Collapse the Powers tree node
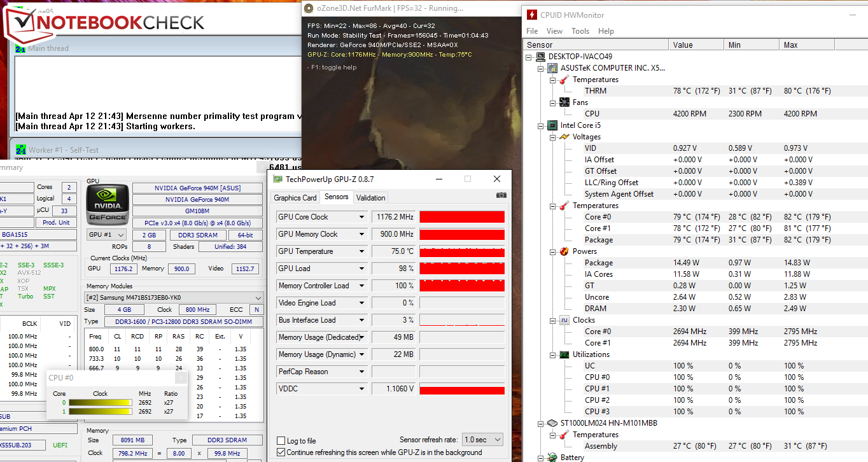 click(552, 251)
